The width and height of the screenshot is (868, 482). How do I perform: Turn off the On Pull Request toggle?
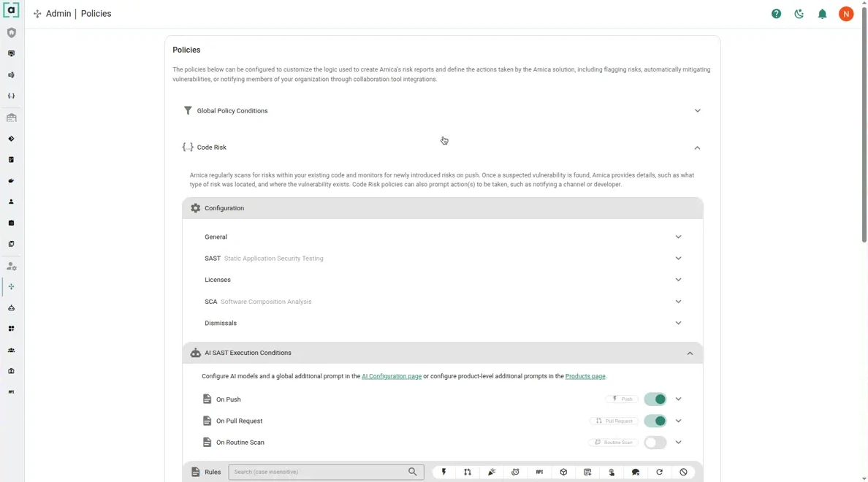click(655, 421)
